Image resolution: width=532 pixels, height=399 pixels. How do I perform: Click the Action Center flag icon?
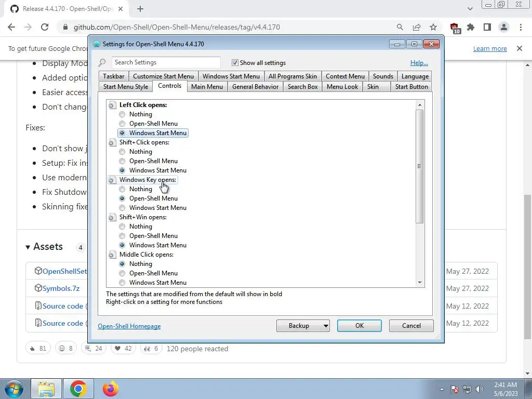coord(455,389)
